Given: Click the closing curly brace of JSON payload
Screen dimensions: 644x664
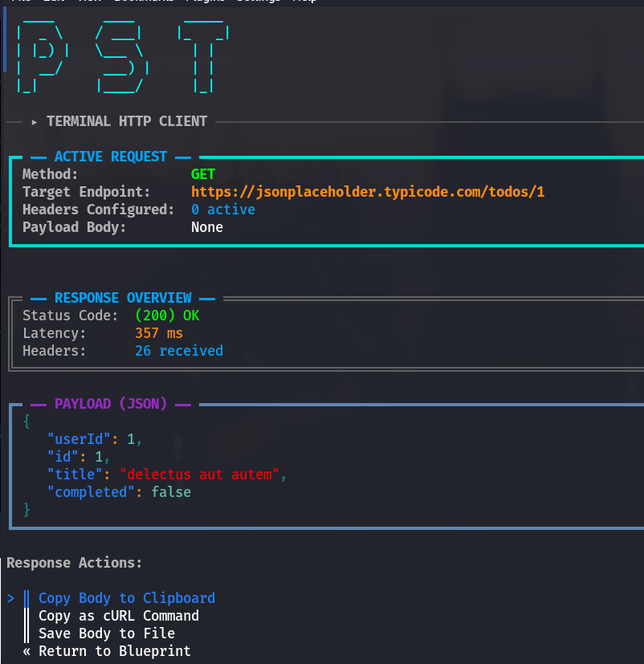Looking at the screenshot, I should tap(26, 509).
